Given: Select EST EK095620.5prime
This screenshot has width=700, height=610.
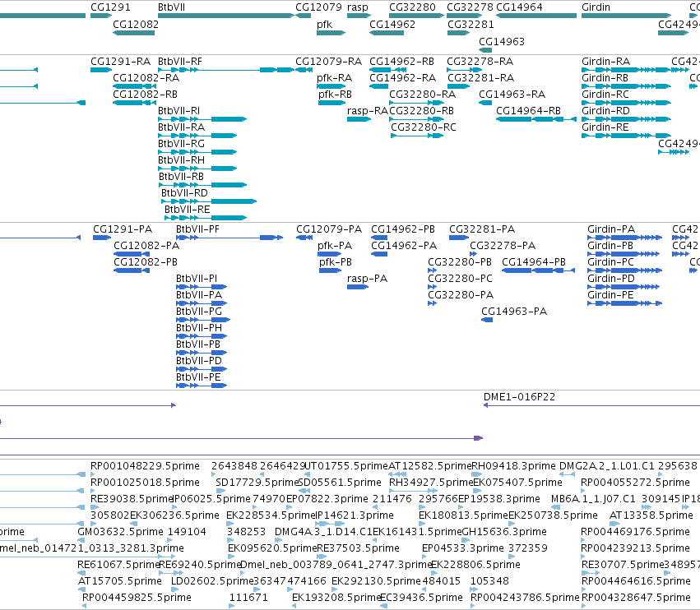Looking at the screenshot, I should [x=272, y=548].
